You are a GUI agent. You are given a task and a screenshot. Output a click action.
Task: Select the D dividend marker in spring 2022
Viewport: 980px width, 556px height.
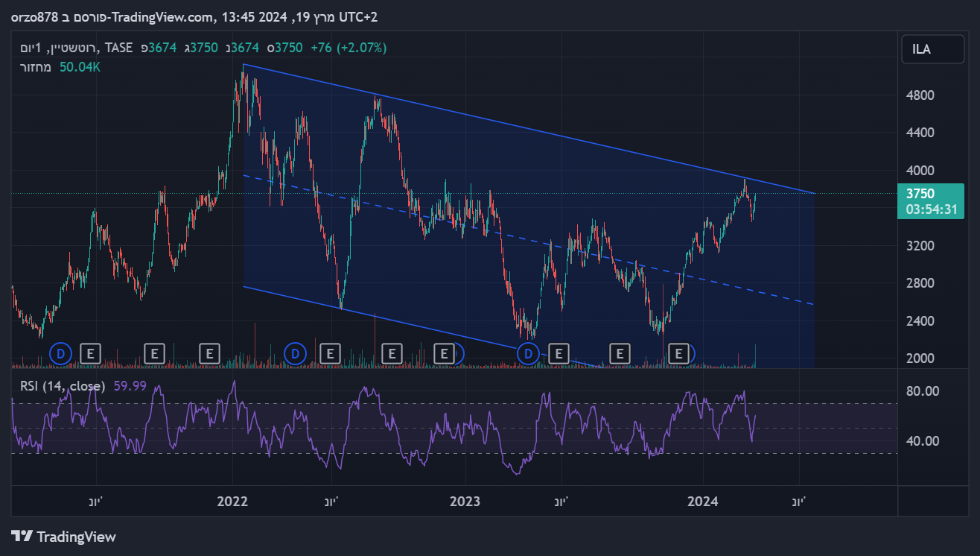coord(296,353)
